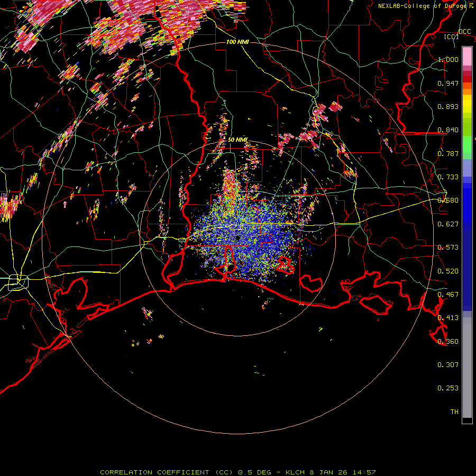Click the "1.000" legend value
Viewport: 476px width, 476px height.
click(448, 59)
